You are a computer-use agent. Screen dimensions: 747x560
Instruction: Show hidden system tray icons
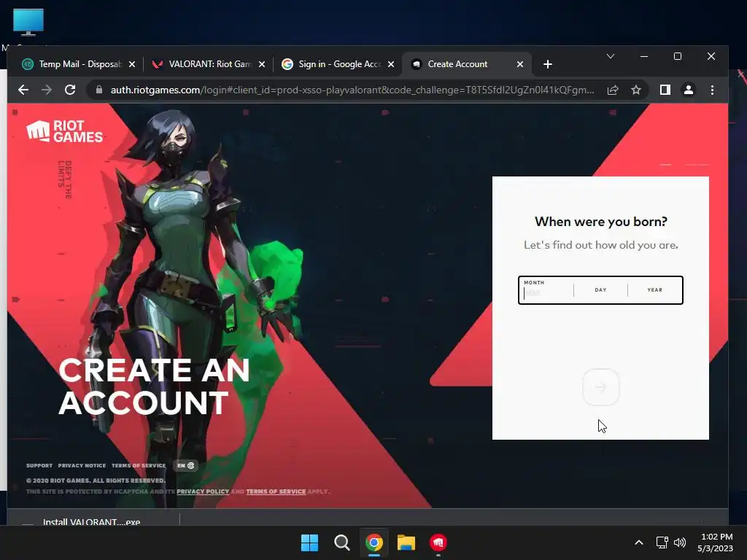[x=639, y=542]
